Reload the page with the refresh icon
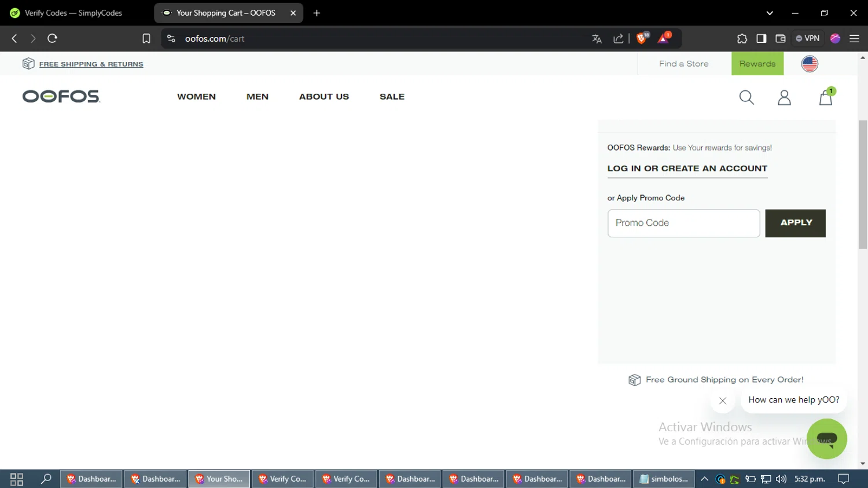Viewport: 868px width, 488px height. point(52,38)
